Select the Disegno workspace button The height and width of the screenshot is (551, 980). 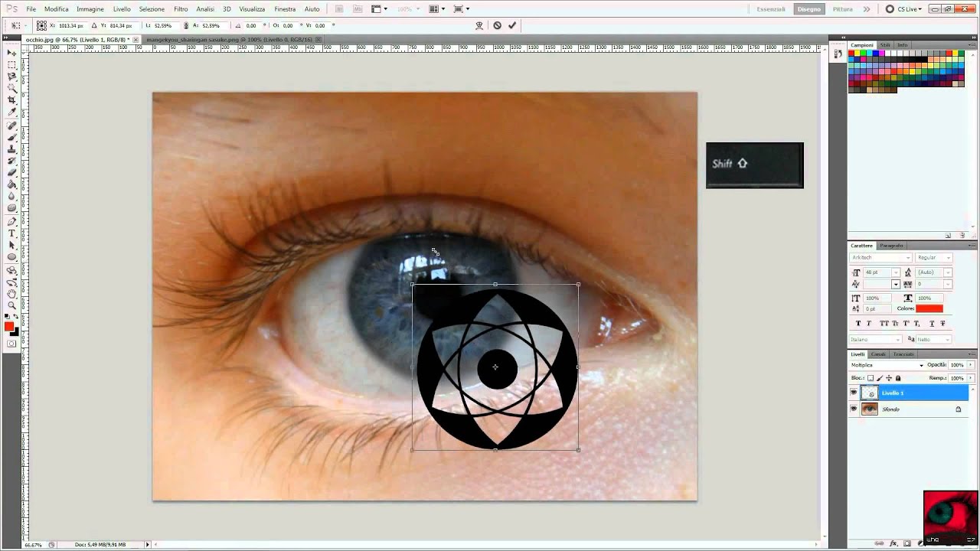point(809,9)
